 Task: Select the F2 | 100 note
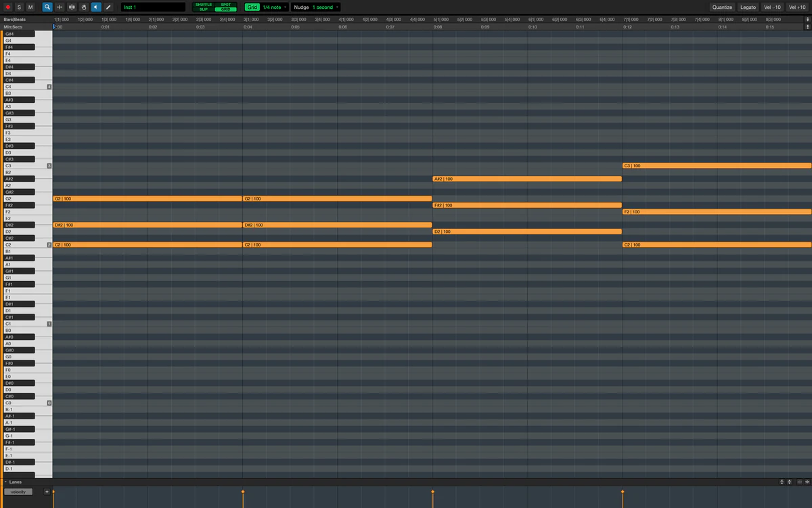pos(717,212)
